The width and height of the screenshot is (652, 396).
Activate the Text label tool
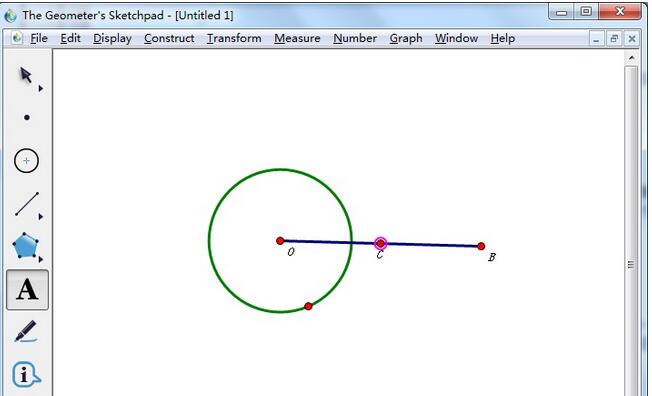(27, 290)
